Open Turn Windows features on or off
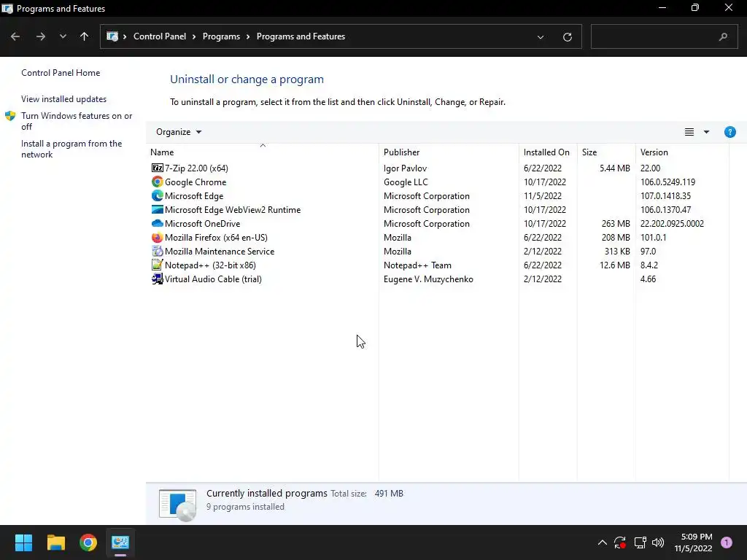Viewport: 747px width, 560px height. pos(77,121)
